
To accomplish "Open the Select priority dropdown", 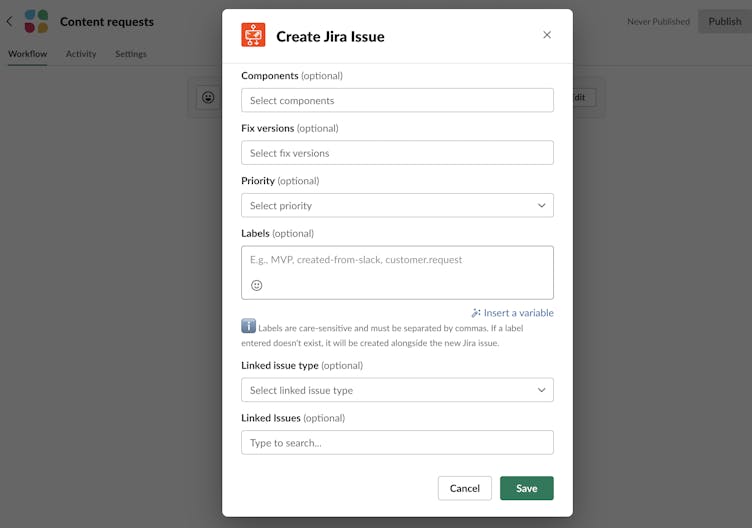I will point(397,205).
